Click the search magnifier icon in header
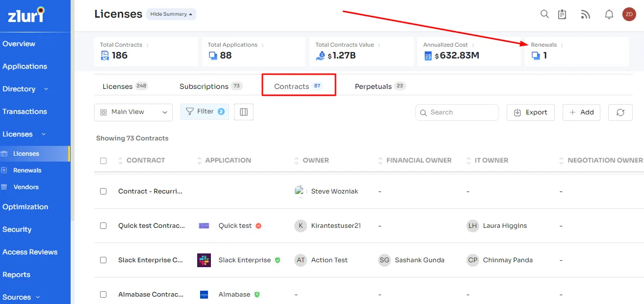The image size is (644, 304). (544, 14)
